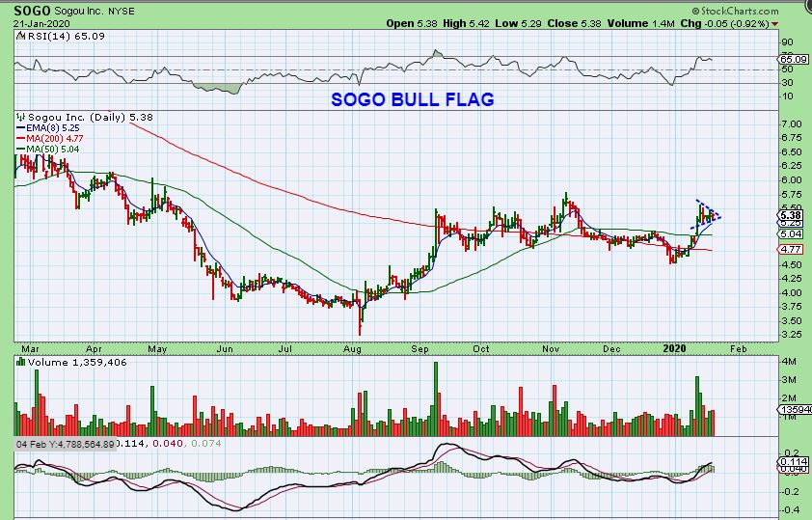The width and height of the screenshot is (812, 520).
Task: Click the StockCharts.com copyright logo
Action: point(736,11)
